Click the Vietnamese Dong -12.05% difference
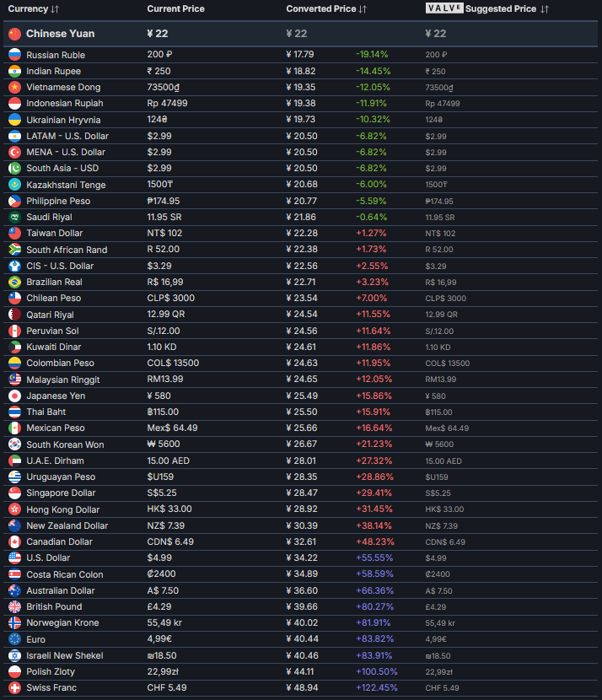The image size is (602, 700). [371, 87]
